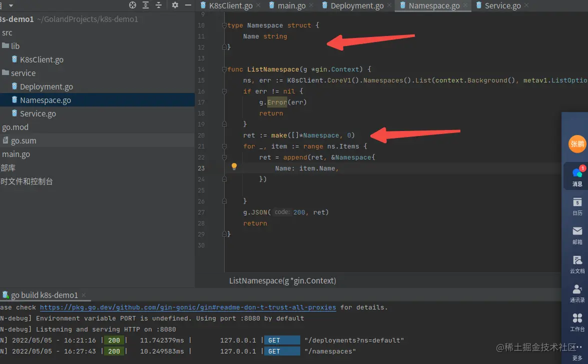Open Messages (消息) in right sidebar
The height and width of the screenshot is (364, 588).
click(x=577, y=176)
